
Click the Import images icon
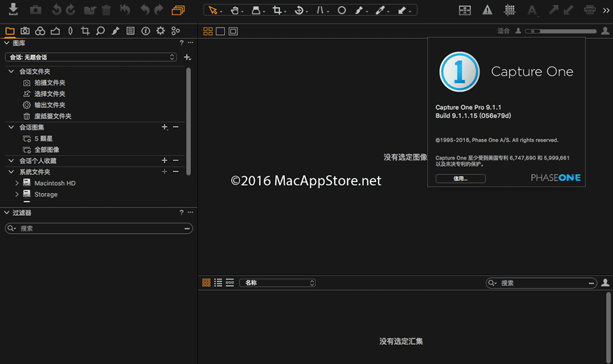(13, 10)
